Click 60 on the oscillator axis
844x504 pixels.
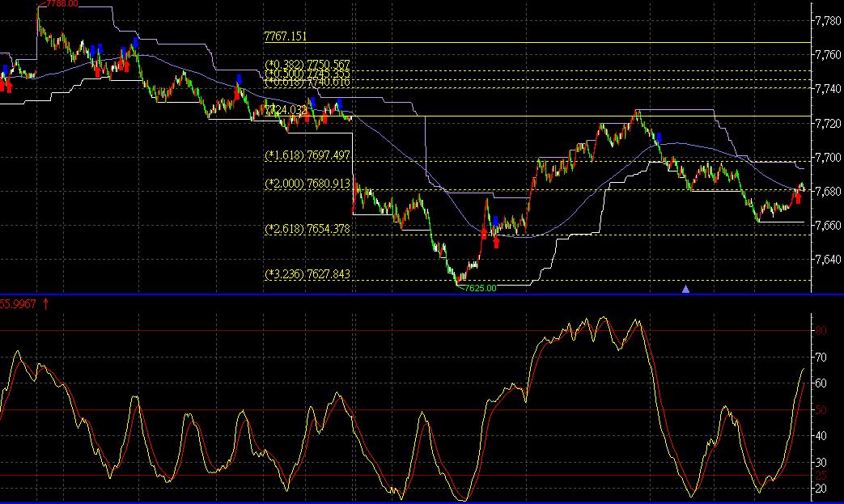point(821,383)
